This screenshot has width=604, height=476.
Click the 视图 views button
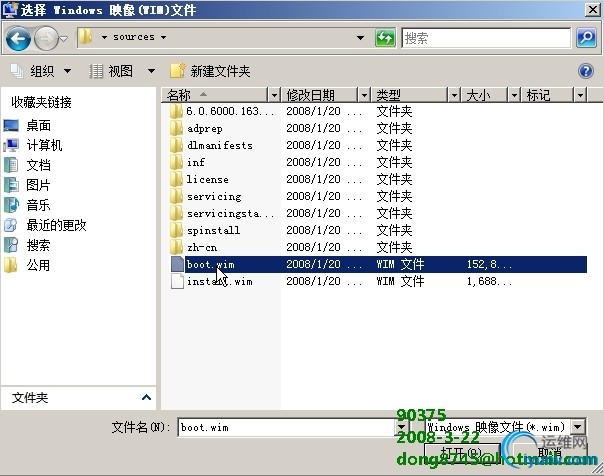(112, 71)
